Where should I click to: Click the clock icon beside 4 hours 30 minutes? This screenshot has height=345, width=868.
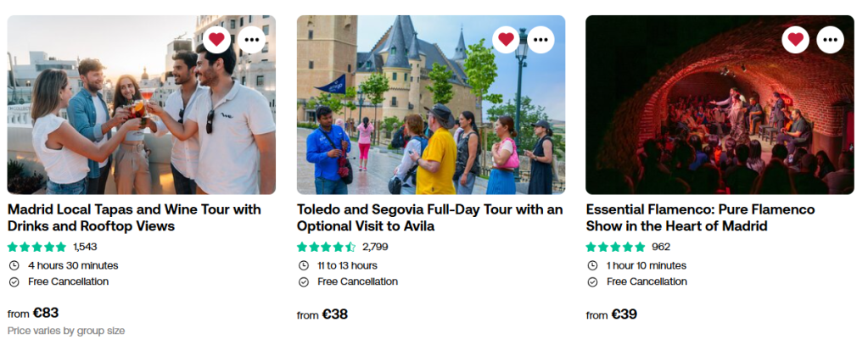coord(14,265)
